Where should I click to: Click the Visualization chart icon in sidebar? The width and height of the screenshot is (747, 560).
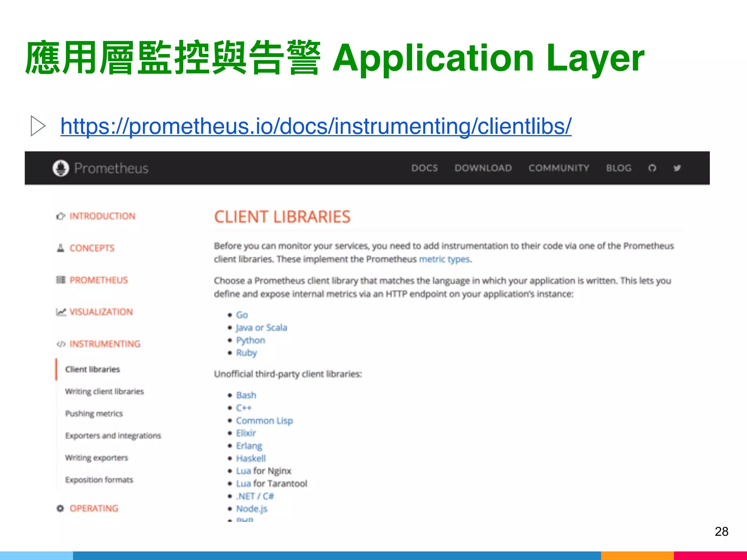click(61, 312)
